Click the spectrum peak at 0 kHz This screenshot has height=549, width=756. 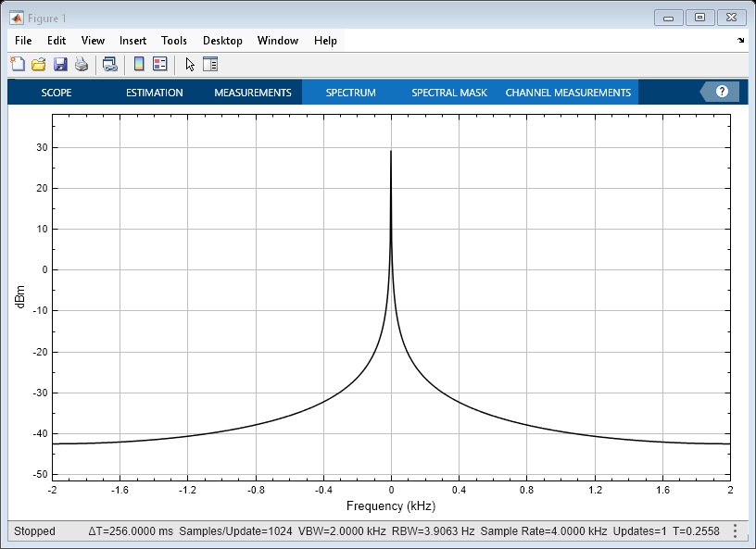(x=391, y=151)
